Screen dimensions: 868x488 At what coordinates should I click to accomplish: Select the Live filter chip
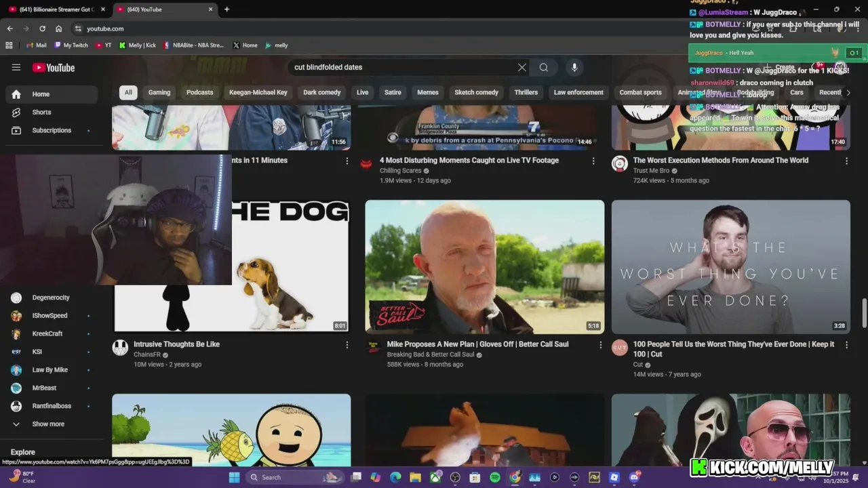pyautogui.click(x=363, y=92)
